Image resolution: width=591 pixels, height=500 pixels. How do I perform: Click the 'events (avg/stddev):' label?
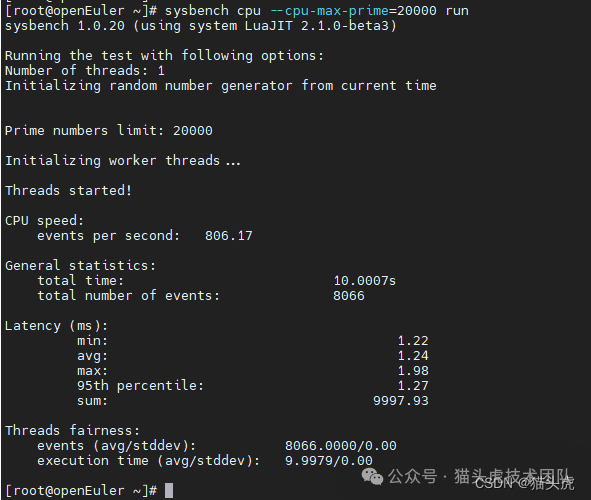(x=117, y=446)
